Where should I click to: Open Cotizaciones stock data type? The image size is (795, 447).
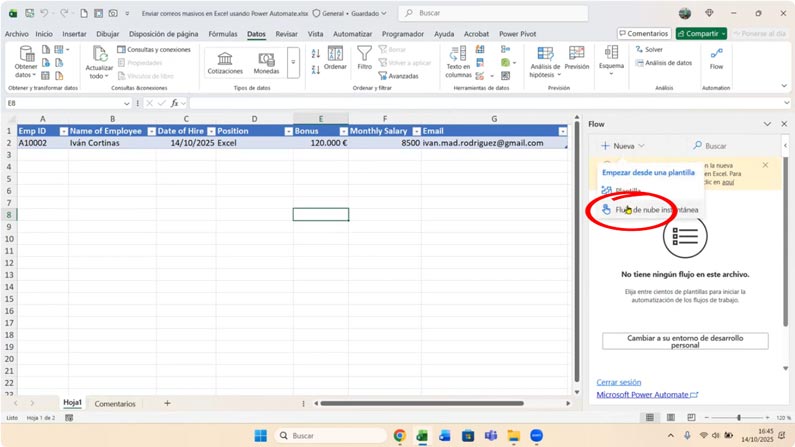[225, 62]
